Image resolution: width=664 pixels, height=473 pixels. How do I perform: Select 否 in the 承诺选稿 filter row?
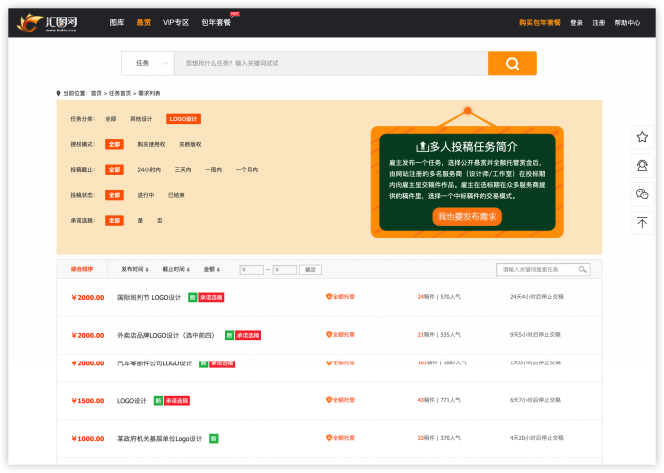(x=160, y=221)
